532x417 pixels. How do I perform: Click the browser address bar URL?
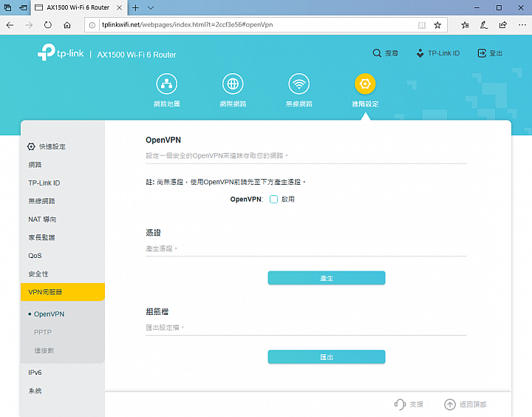click(x=187, y=25)
